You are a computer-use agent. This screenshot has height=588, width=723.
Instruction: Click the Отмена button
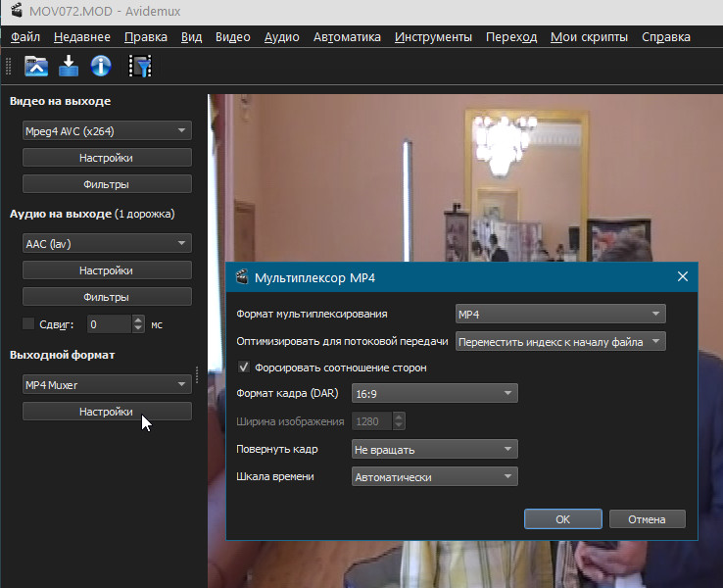coord(647,519)
